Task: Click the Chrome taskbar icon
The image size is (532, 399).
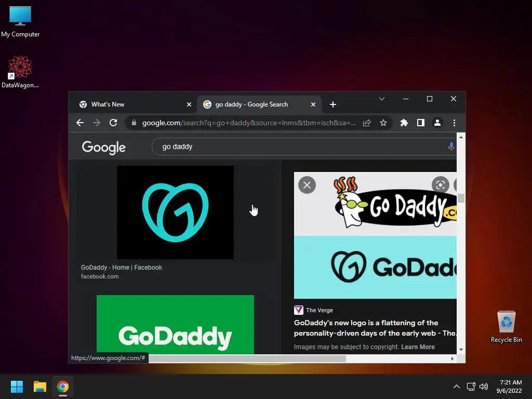Action: point(63,387)
